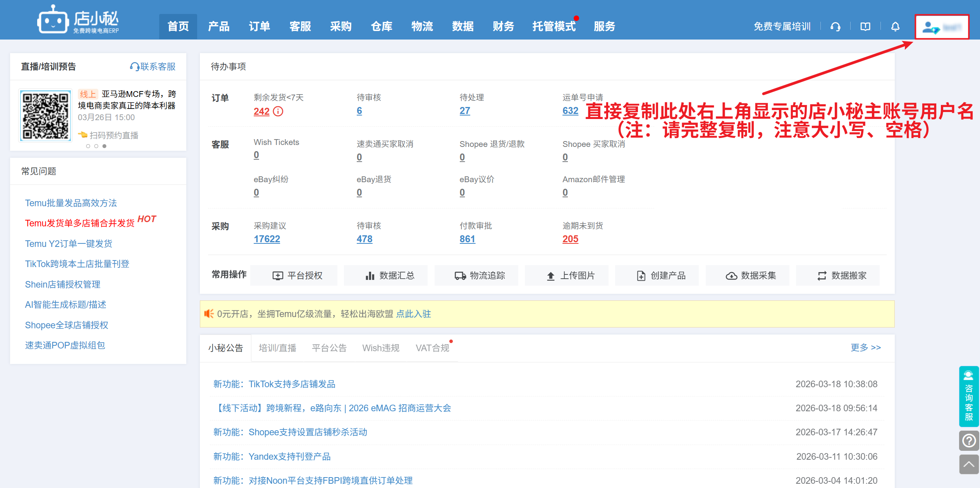Open the 订单 navigation menu
980x488 pixels.
coord(259,26)
